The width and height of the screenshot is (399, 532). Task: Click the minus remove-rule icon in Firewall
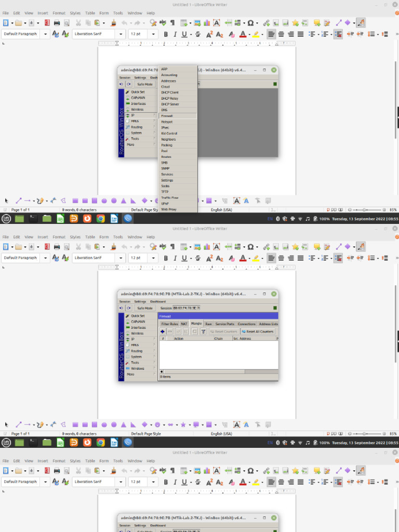(170, 331)
